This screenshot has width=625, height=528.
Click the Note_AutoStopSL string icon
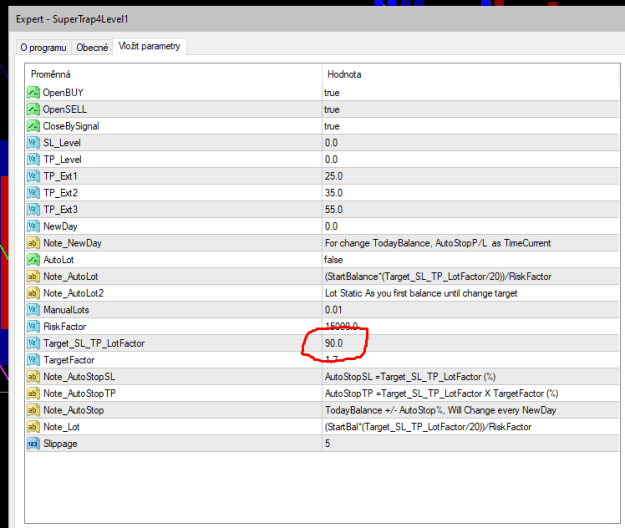pyautogui.click(x=33, y=377)
